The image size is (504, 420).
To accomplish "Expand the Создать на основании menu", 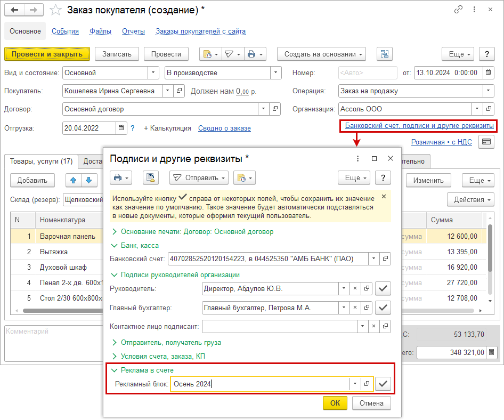I will (x=321, y=54).
